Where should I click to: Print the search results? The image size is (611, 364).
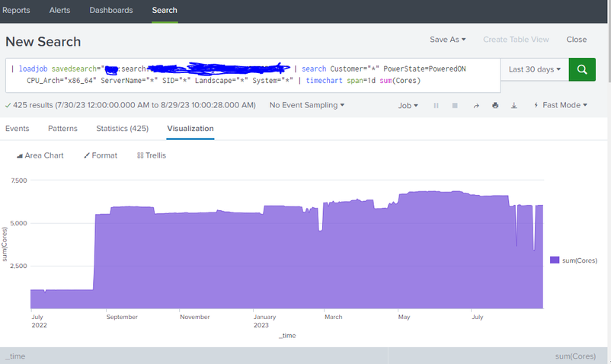click(x=495, y=105)
